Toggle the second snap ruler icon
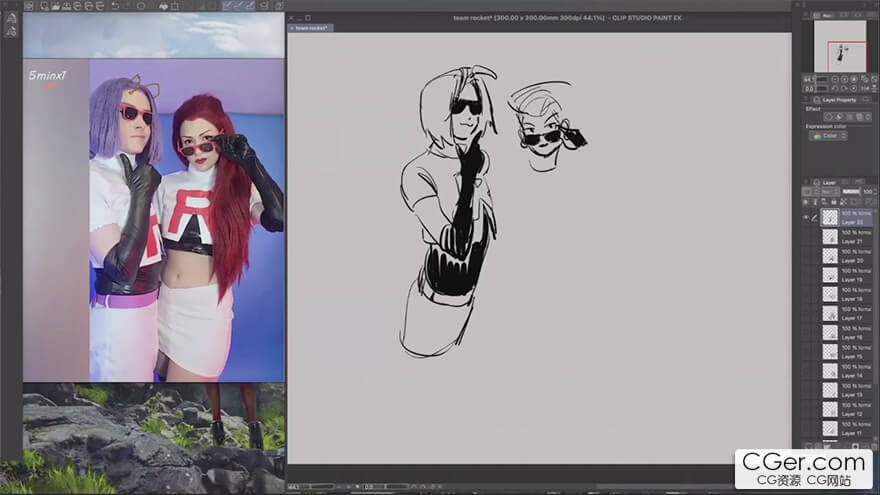The height and width of the screenshot is (495, 880). click(x=239, y=6)
